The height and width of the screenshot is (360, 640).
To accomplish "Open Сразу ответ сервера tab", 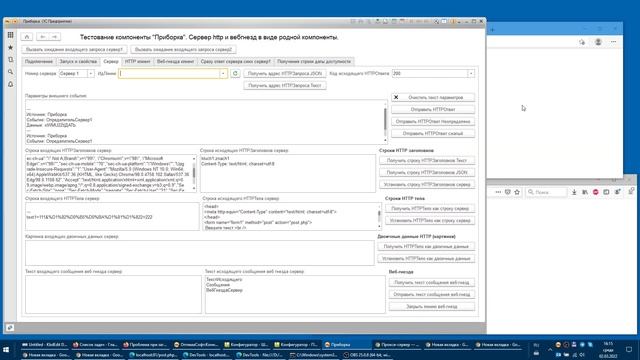I will tap(236, 61).
